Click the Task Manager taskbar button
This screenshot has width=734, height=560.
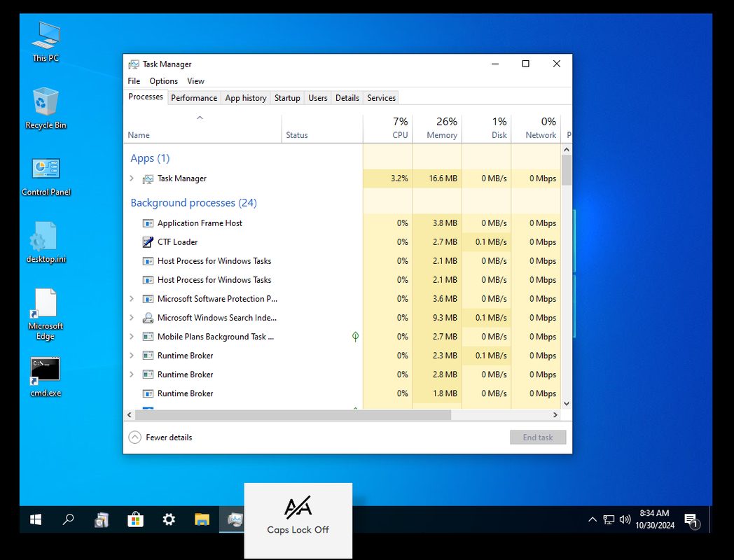(x=233, y=519)
